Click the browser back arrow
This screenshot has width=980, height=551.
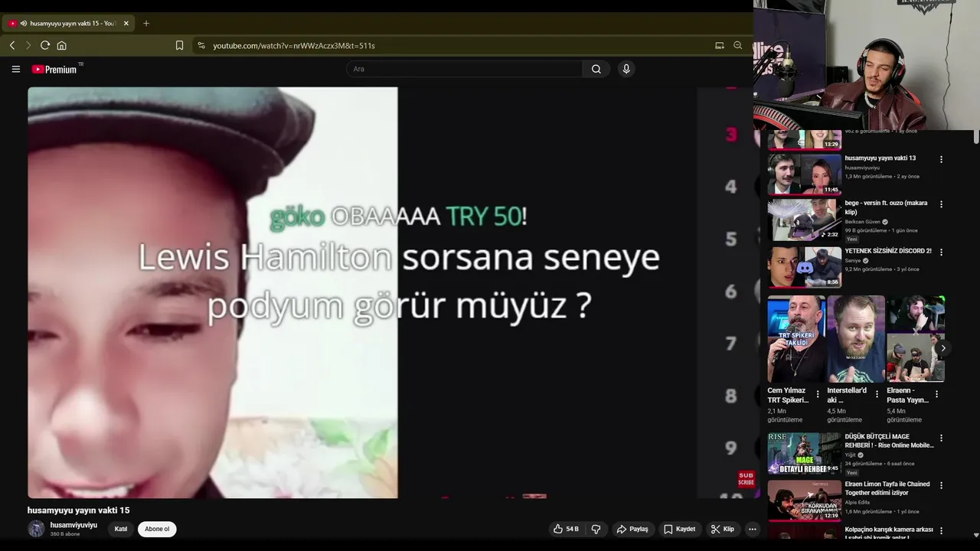tap(12, 45)
